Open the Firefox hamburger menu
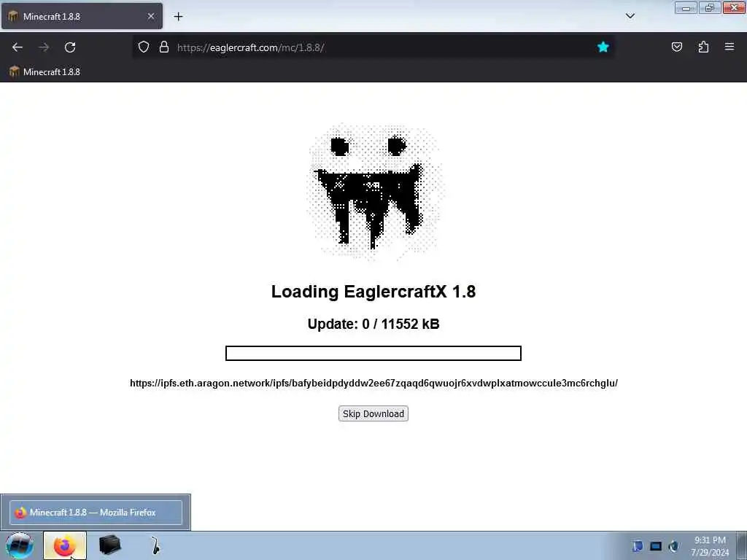The height and width of the screenshot is (560, 747). (729, 47)
